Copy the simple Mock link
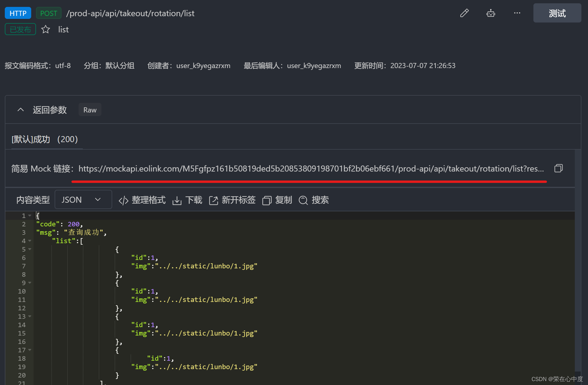The width and height of the screenshot is (588, 385). coord(558,168)
